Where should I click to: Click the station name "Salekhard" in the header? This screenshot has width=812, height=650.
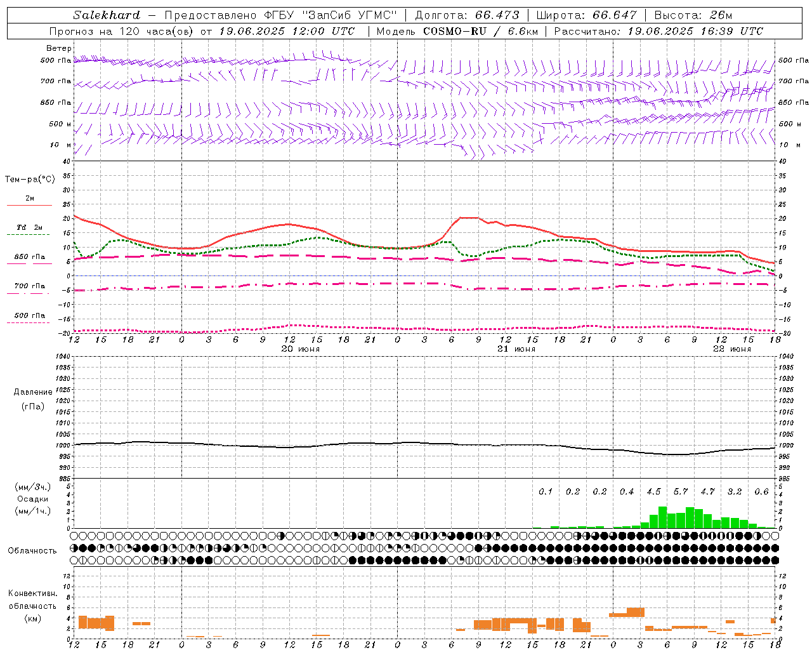tap(107, 15)
